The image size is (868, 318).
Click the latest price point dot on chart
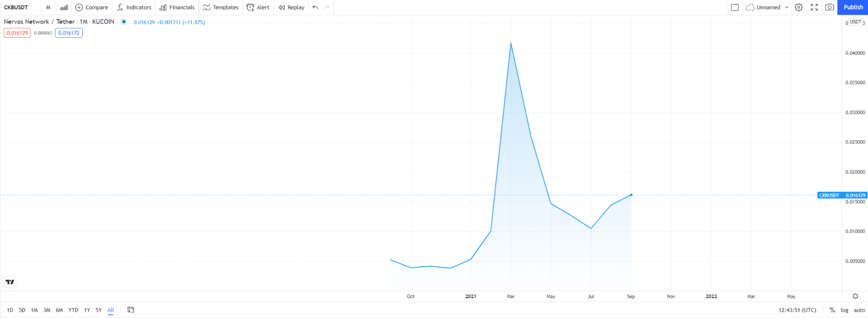point(631,195)
